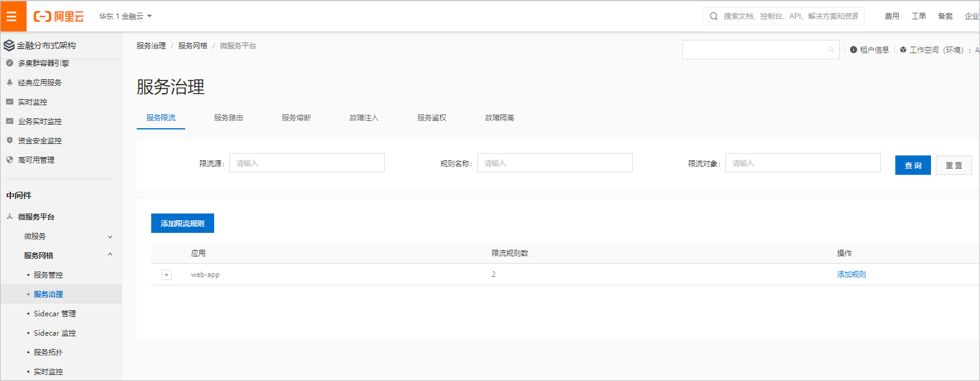Open the 华东 1 金融云 region dropdown
This screenshot has height=381, width=980.
coord(125,16)
